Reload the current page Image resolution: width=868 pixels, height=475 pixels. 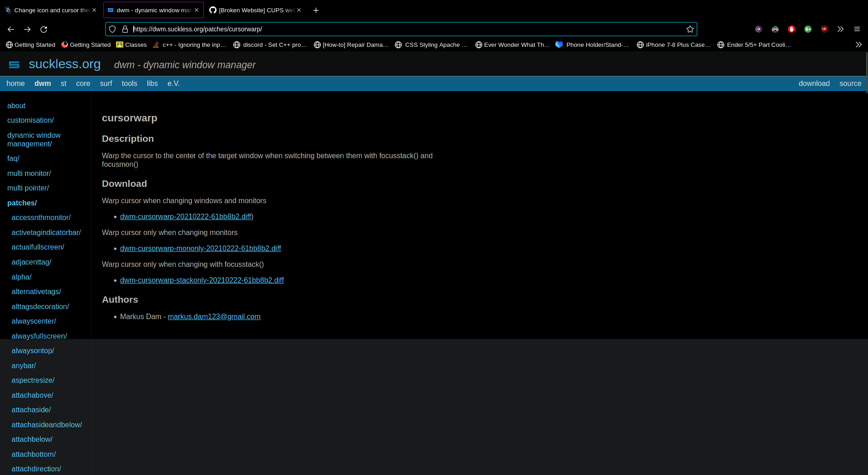(44, 29)
